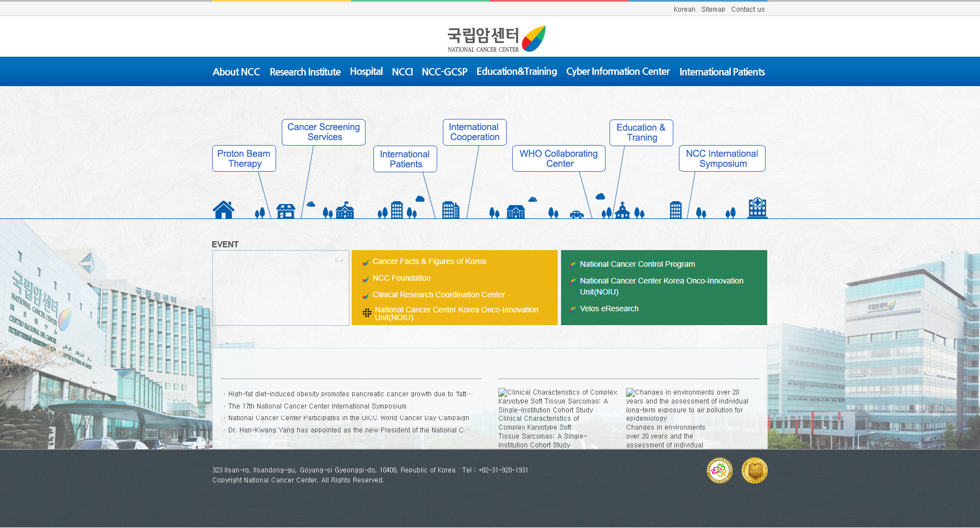The height and width of the screenshot is (528, 980).
Task: Click the National Cancer Center logo
Action: click(496, 39)
